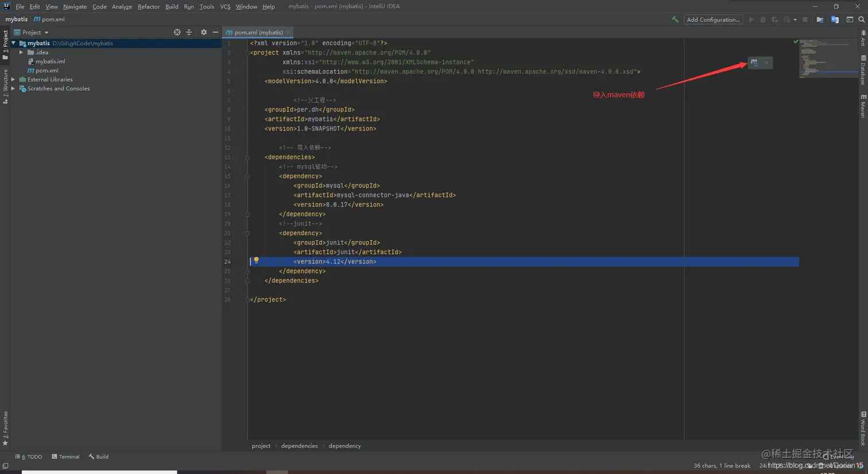Toggle the 1: Project tool window tab
The height and width of the screenshot is (474, 868).
point(5,45)
